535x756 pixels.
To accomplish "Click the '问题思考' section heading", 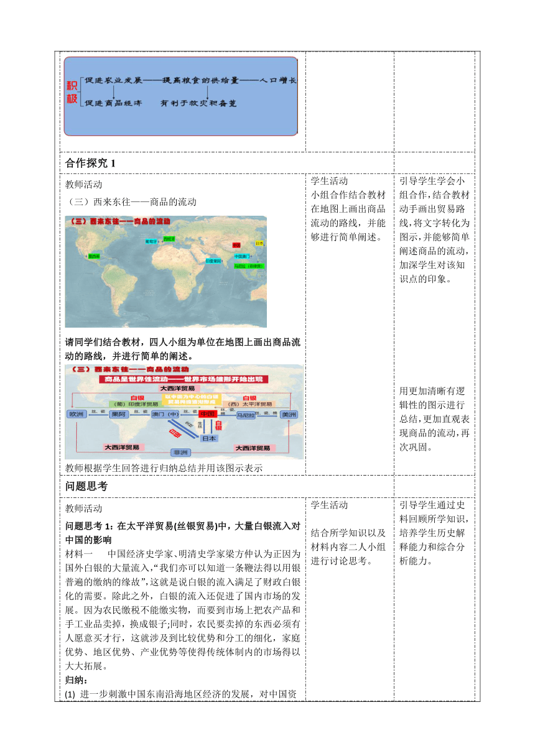I will (86, 486).
